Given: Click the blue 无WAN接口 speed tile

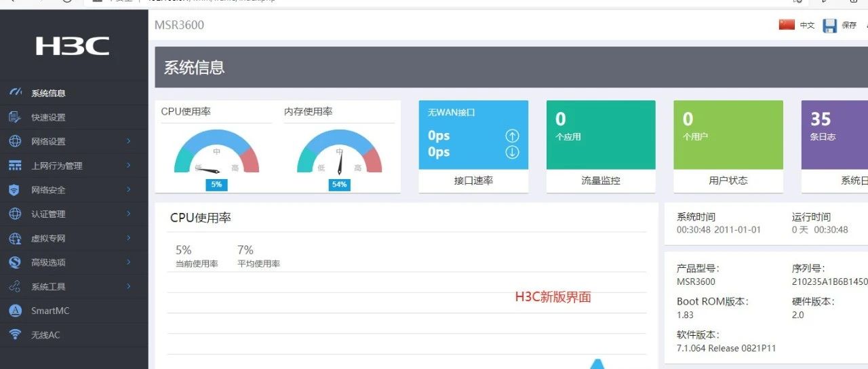Looking at the screenshot, I should tap(473, 135).
